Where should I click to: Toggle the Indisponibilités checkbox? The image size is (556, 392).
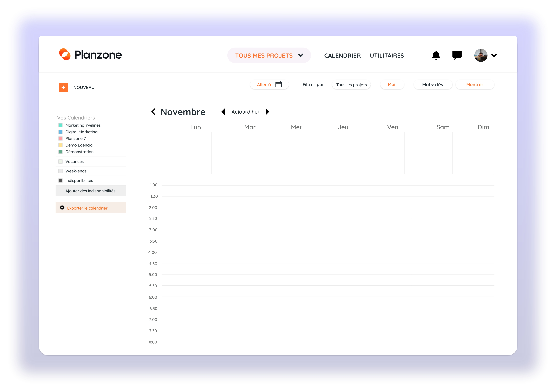coord(61,181)
